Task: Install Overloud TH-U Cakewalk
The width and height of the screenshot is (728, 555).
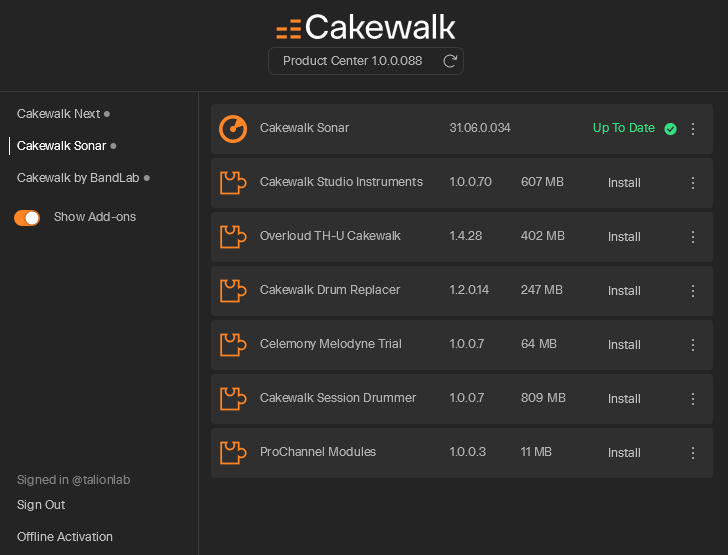Action: 624,237
